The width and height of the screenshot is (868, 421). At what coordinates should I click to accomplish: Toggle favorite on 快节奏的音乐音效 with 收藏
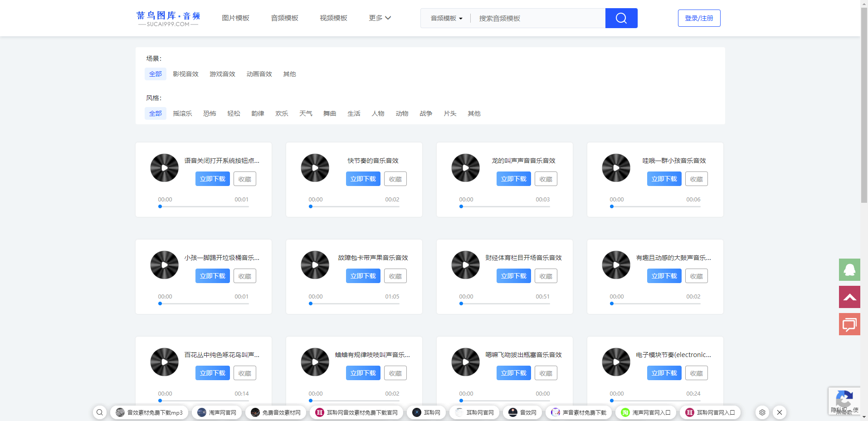click(x=395, y=178)
